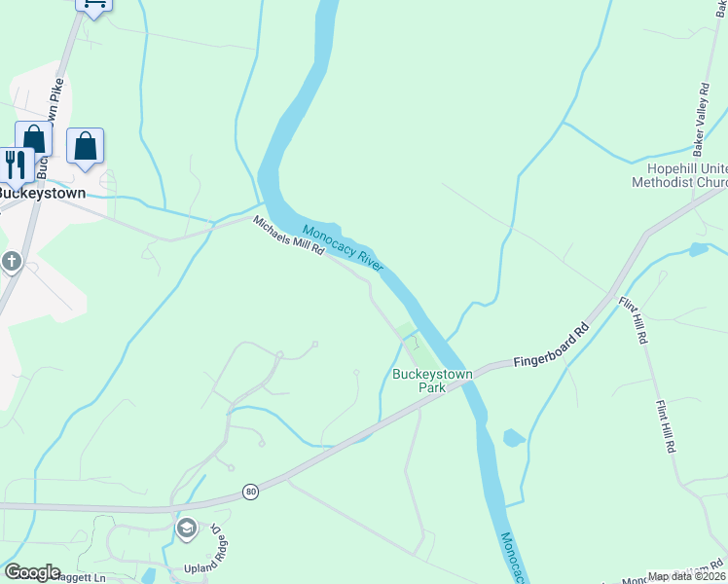Image resolution: width=728 pixels, height=584 pixels.
Task: Click the Route 80 highway shield
Action: (251, 493)
